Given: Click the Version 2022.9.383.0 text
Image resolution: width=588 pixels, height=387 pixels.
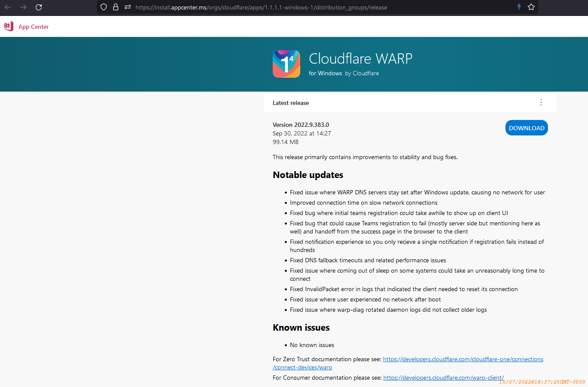Looking at the screenshot, I should 301,125.
